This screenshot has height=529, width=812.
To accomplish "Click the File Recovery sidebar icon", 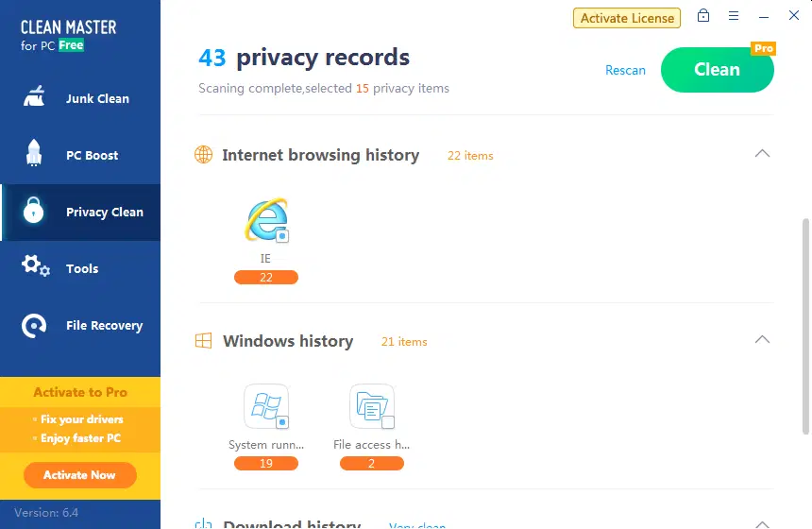I will [x=34, y=326].
